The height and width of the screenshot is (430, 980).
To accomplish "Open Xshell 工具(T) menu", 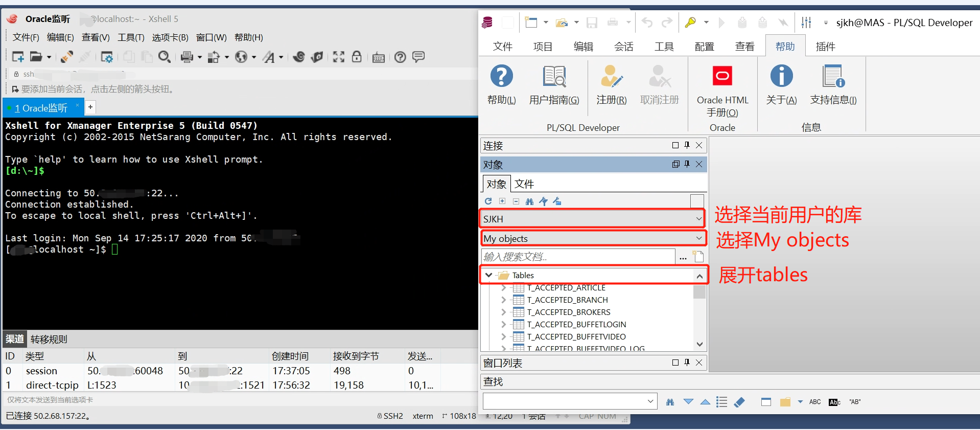I will (131, 37).
